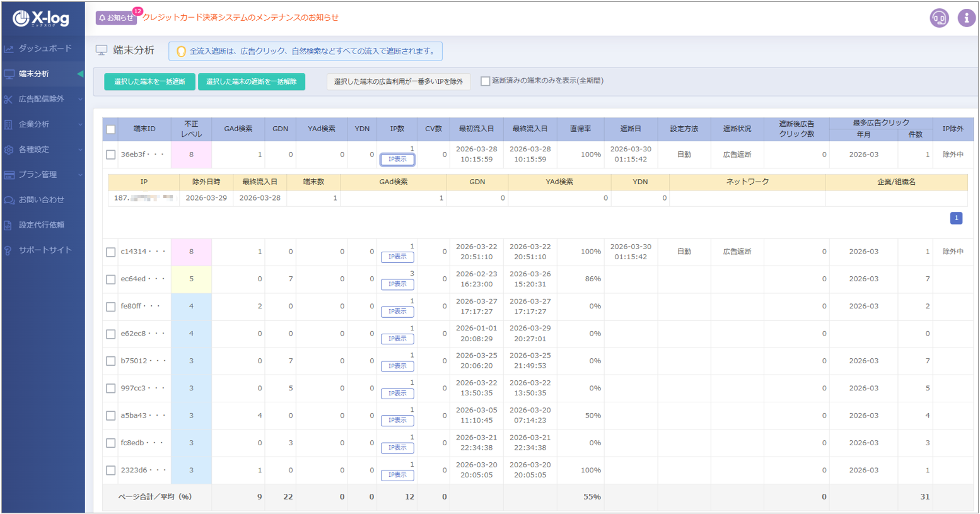Image resolution: width=980 pixels, height=514 pixels.
Task: Click the X-log logo icon
Action: click(21, 19)
